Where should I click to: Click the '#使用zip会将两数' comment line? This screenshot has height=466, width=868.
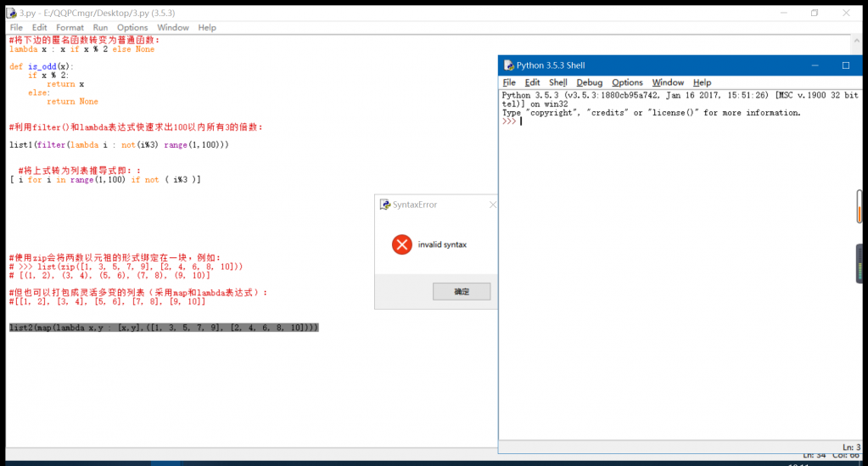(115, 258)
